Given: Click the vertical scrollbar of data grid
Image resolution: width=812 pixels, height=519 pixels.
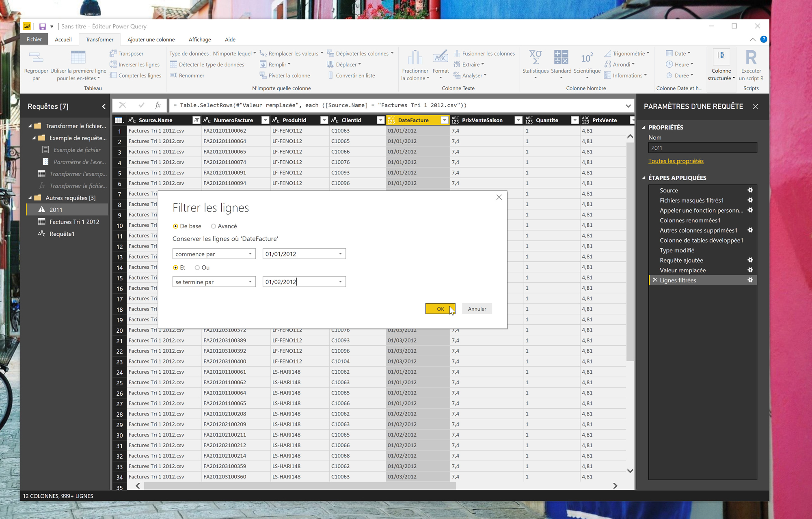Looking at the screenshot, I should coord(630,252).
